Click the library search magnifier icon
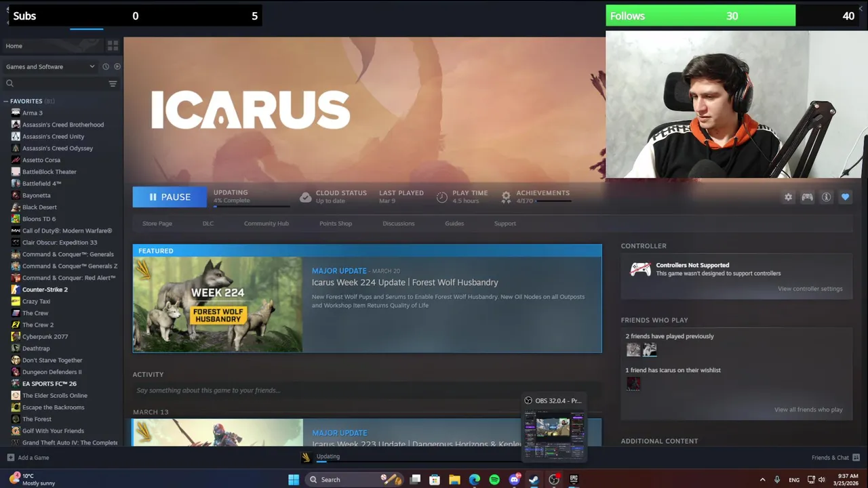 click(x=9, y=83)
